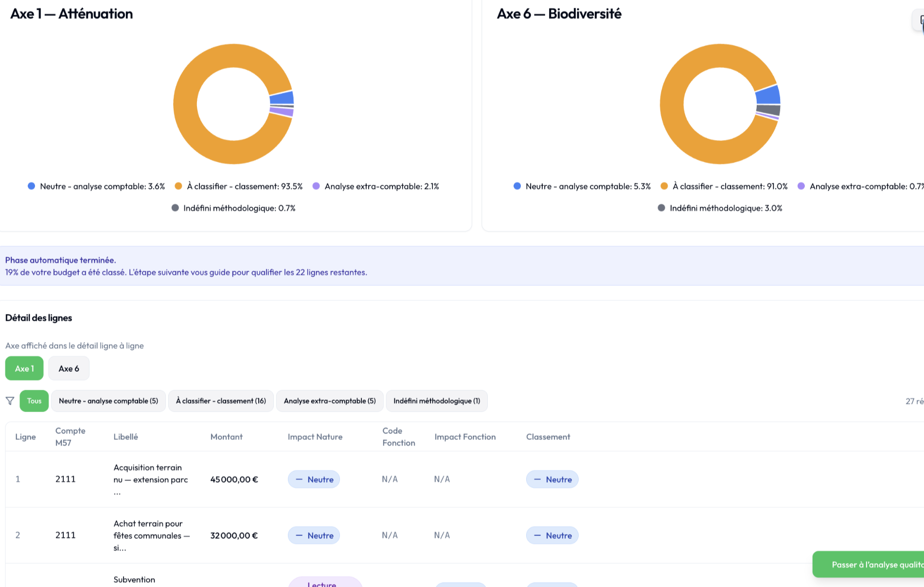Switch detail view to Axe 6

coord(69,368)
